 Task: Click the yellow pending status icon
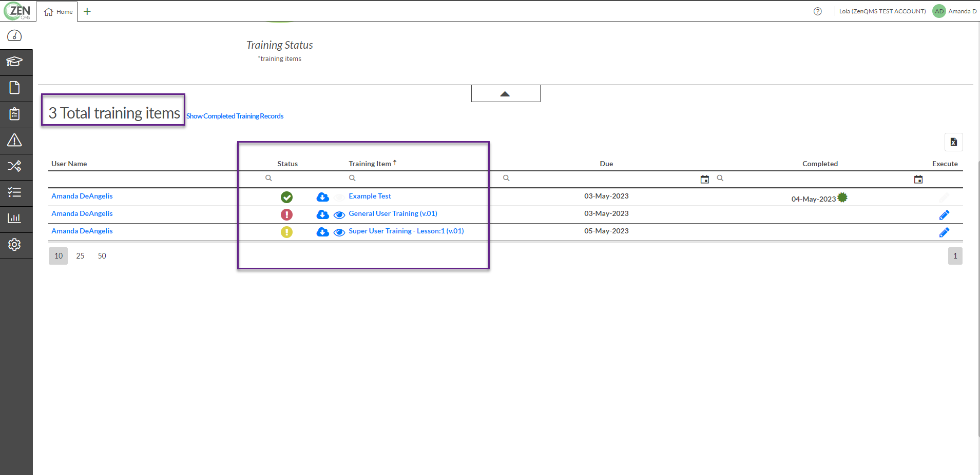pyautogui.click(x=286, y=232)
